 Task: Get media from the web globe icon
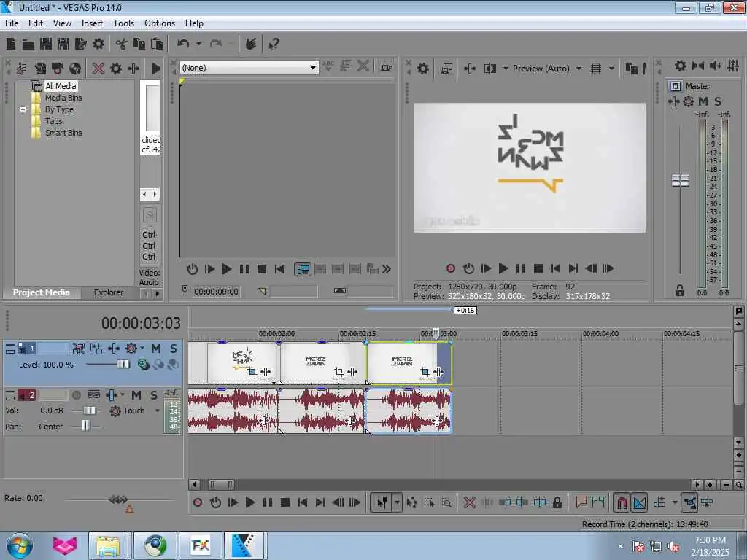pyautogui.click(x=75, y=69)
